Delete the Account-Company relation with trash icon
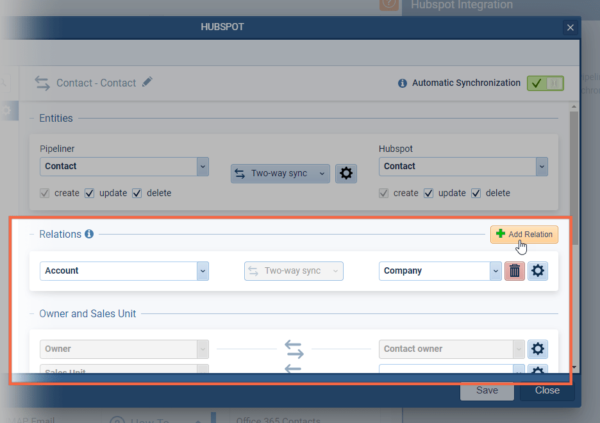Image resolution: width=600 pixels, height=423 pixels. [515, 270]
